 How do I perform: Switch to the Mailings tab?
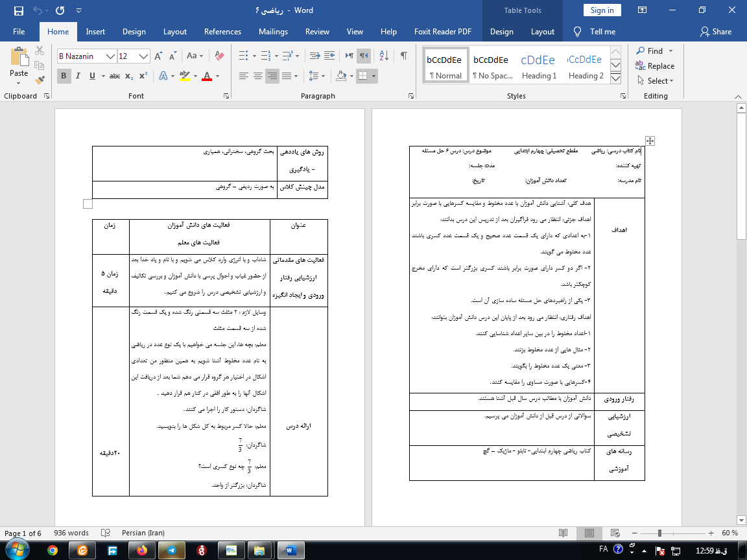(x=273, y=32)
